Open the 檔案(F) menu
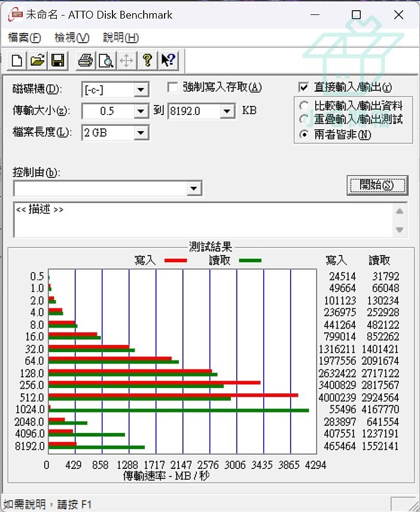Viewport: 420px width, 512px height. (x=25, y=38)
